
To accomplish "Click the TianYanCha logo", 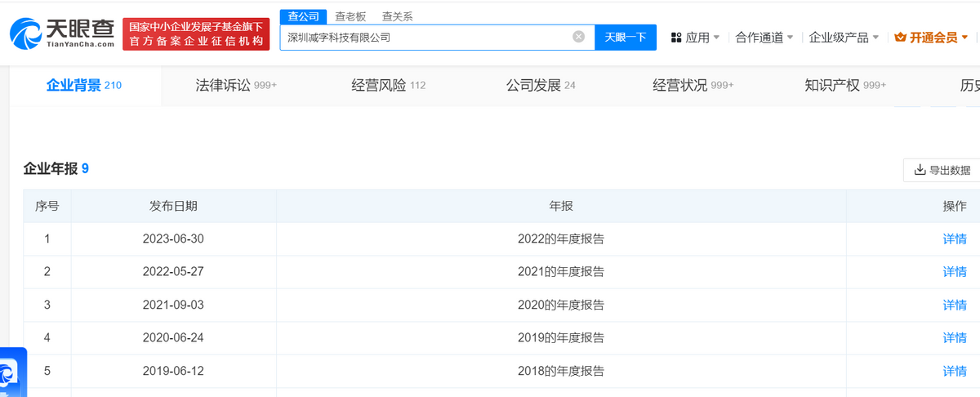I will tap(63, 33).
